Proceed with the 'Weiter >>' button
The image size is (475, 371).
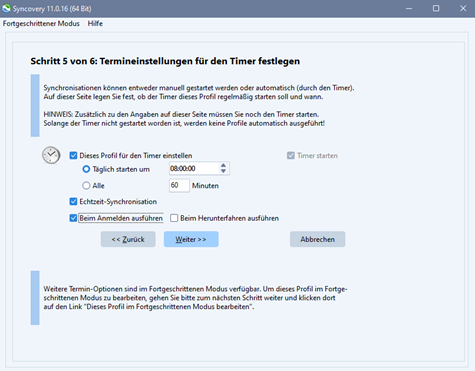click(x=191, y=239)
